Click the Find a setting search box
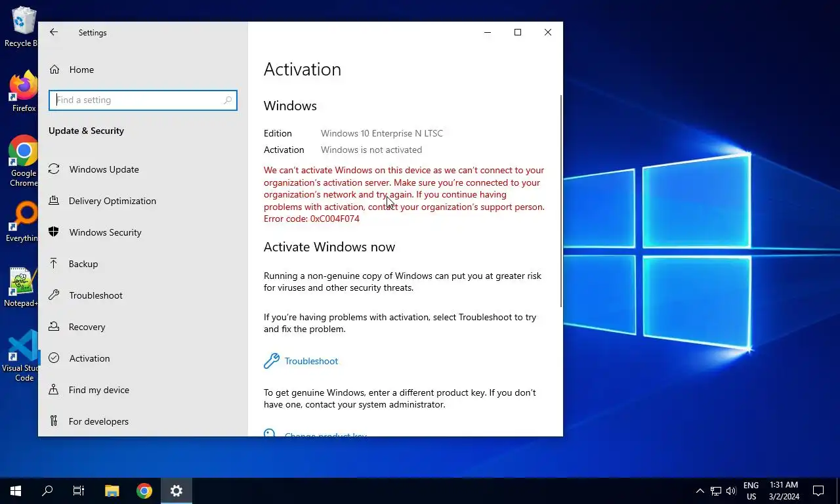 coord(143,100)
